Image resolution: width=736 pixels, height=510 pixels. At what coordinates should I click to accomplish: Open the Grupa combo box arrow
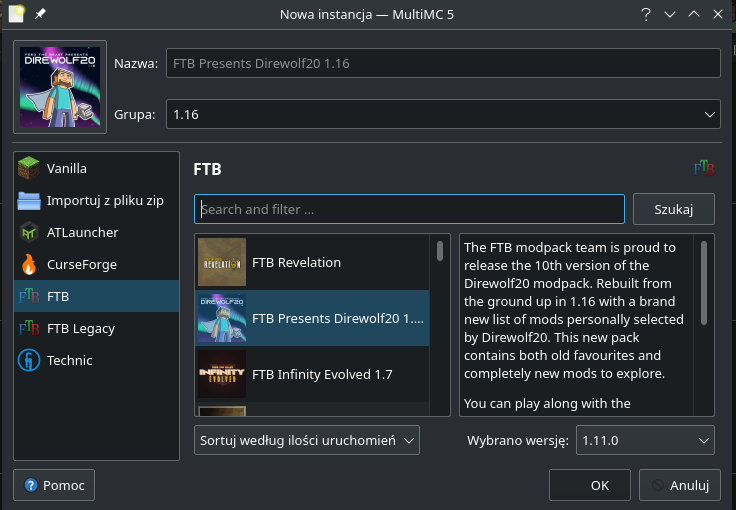pyautogui.click(x=710, y=114)
